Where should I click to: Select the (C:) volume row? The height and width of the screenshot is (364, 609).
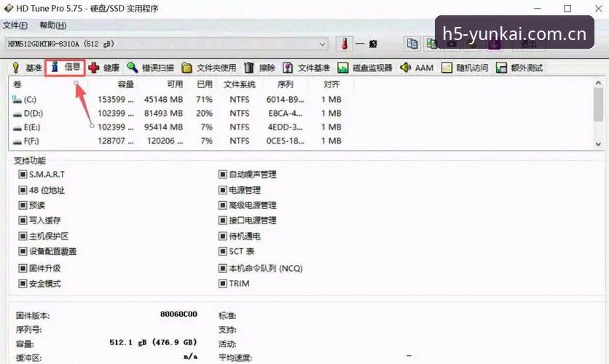pos(177,100)
